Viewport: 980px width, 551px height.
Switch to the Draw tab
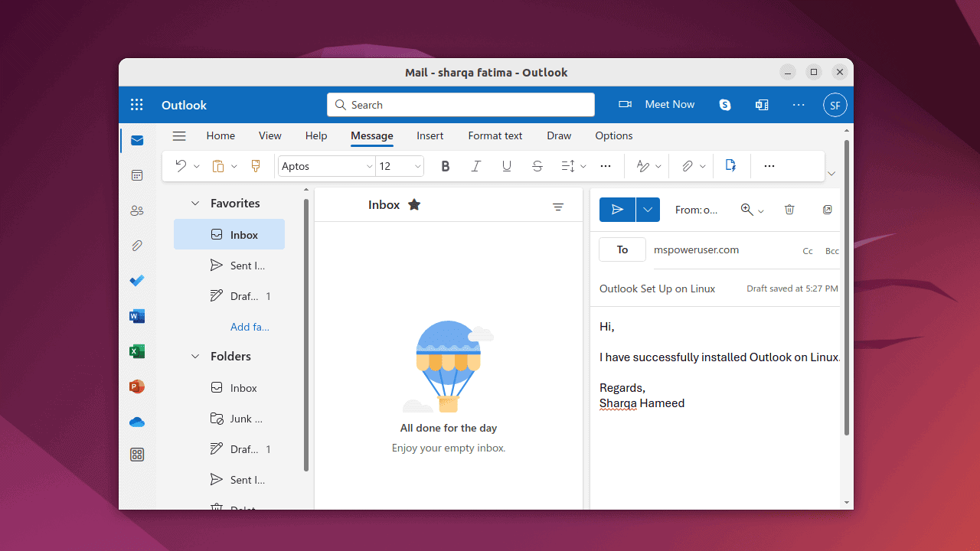[x=559, y=135]
